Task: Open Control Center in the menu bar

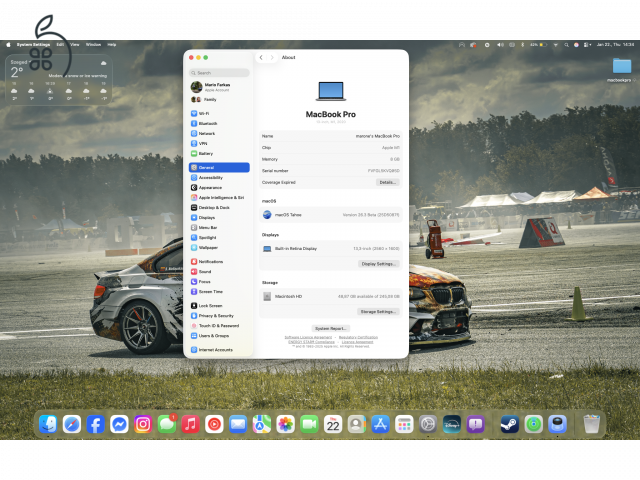Action: coord(587,44)
